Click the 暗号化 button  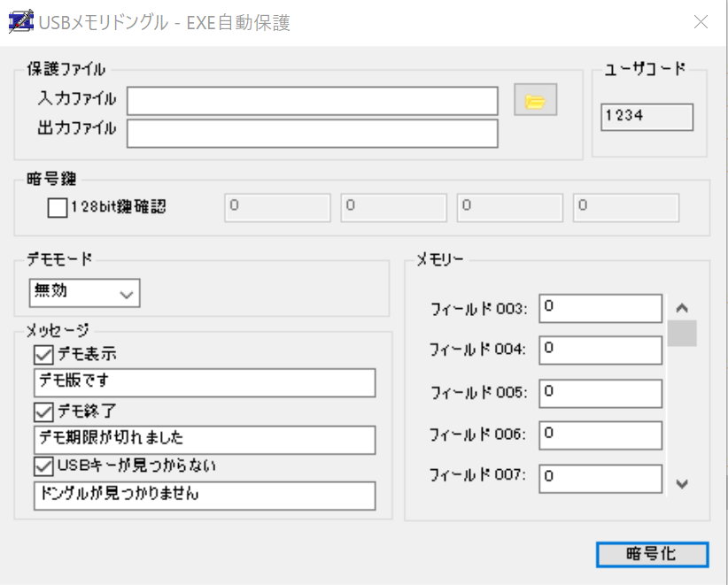(x=653, y=554)
